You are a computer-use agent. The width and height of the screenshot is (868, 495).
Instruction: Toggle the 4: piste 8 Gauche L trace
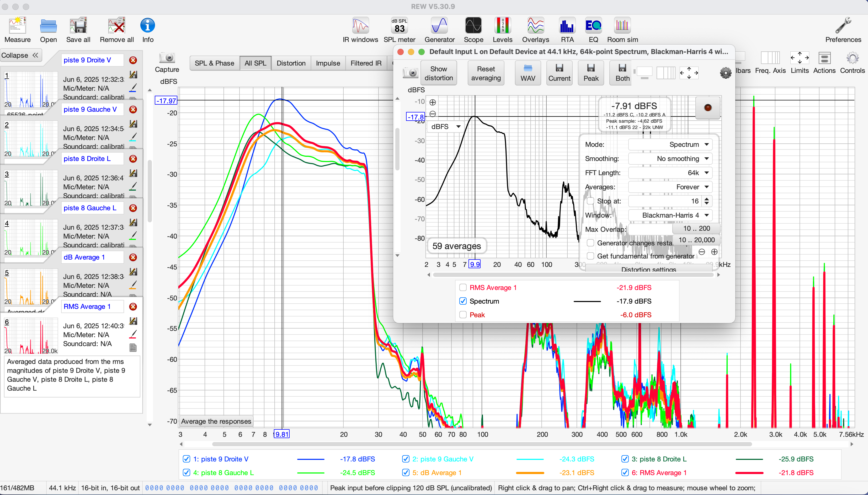(187, 472)
